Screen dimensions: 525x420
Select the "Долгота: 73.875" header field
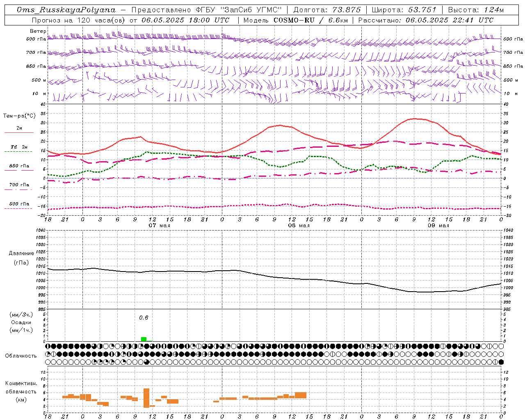coord(327,10)
